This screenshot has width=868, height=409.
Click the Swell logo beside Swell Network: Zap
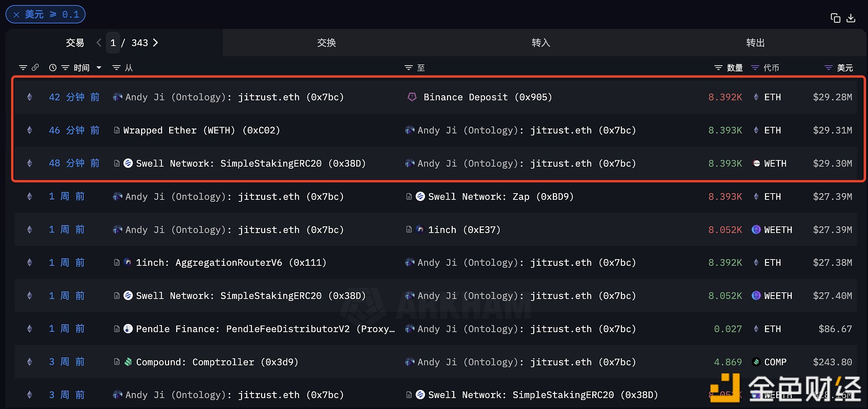420,196
